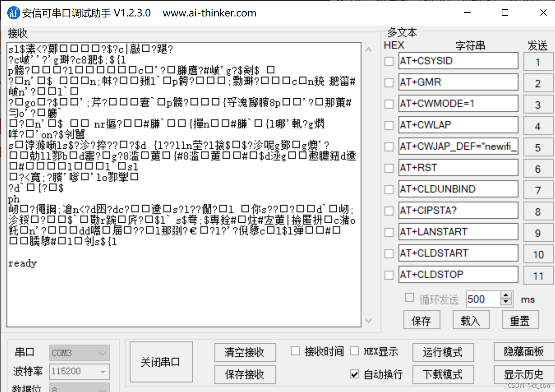The width and height of the screenshot is (555, 392).
Task: Click the AT+CWLAP string field
Action: [x=458, y=125]
